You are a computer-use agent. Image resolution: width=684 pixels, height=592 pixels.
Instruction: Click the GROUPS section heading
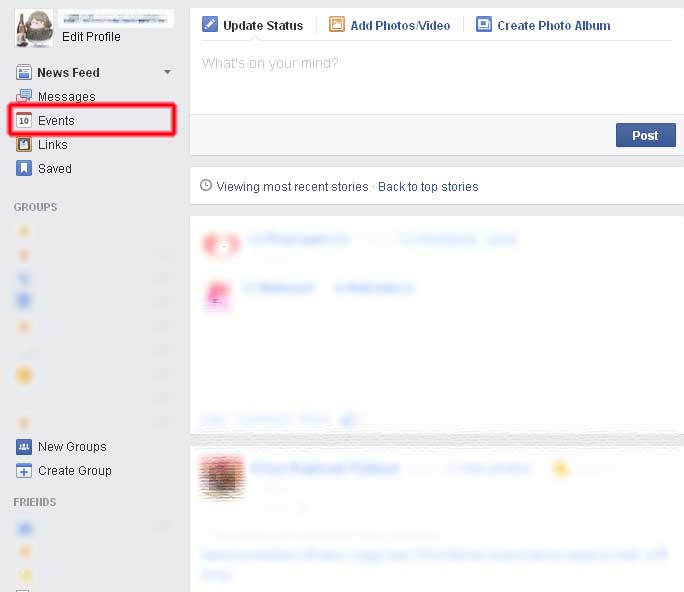(x=35, y=207)
